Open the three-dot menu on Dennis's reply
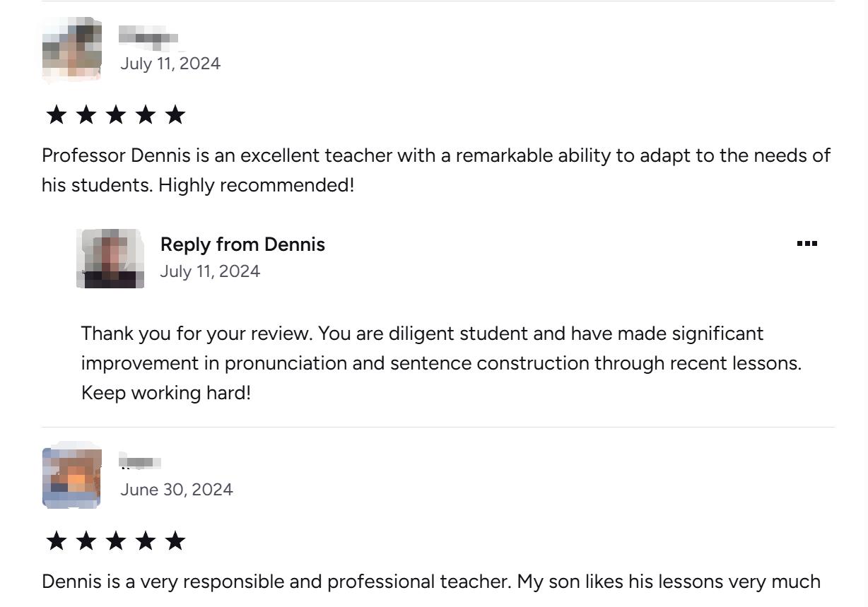 click(807, 244)
